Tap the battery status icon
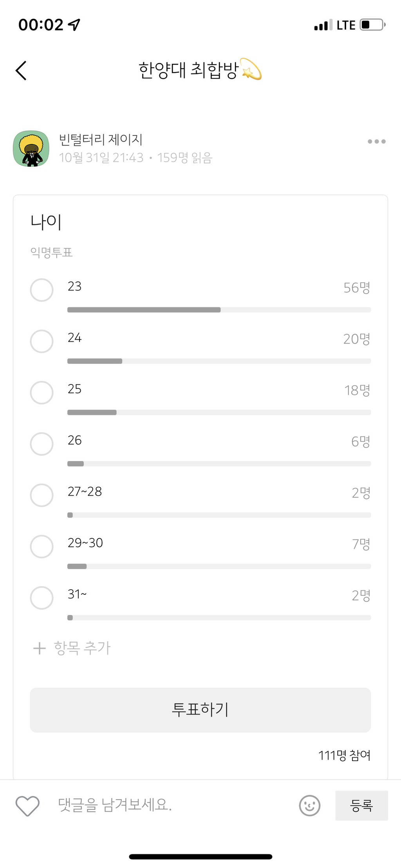 tap(373, 25)
